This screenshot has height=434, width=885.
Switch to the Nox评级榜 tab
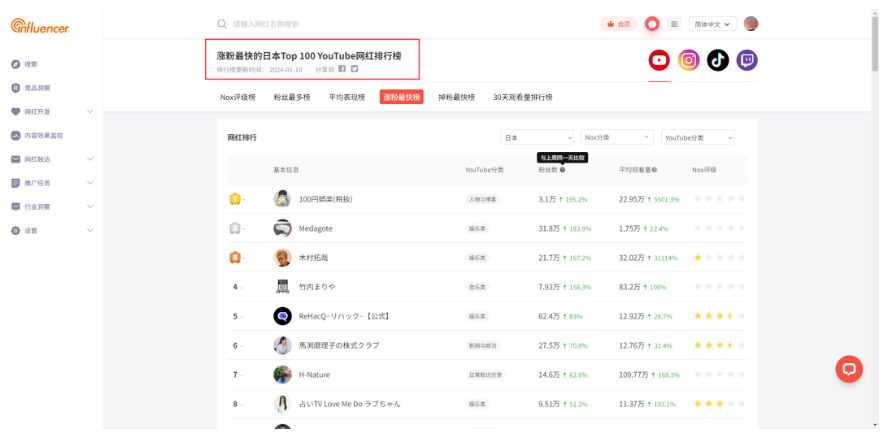(x=238, y=97)
